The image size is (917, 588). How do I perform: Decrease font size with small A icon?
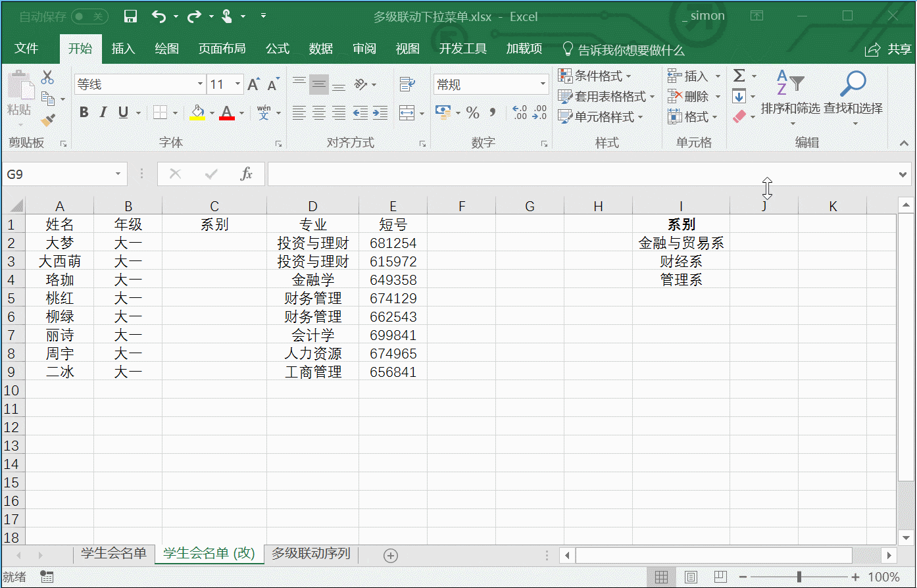273,84
